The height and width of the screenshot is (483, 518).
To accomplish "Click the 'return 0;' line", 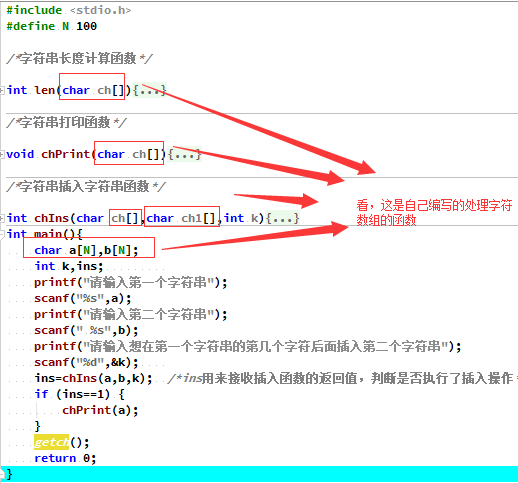I will (x=65, y=458).
